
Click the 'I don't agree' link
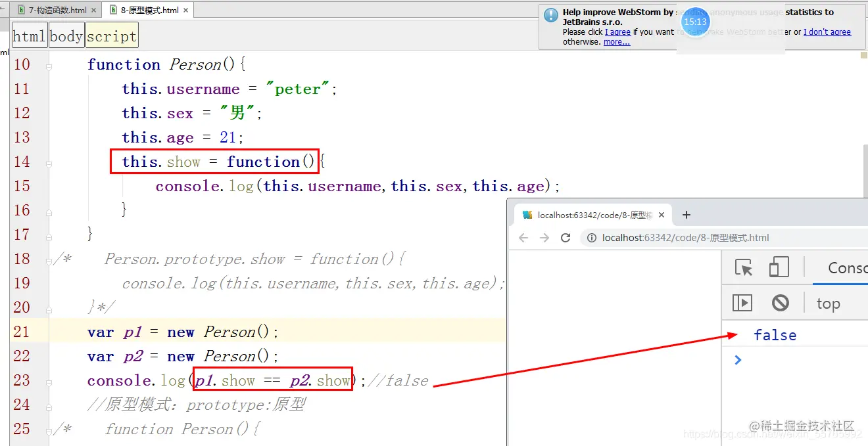[x=827, y=32]
